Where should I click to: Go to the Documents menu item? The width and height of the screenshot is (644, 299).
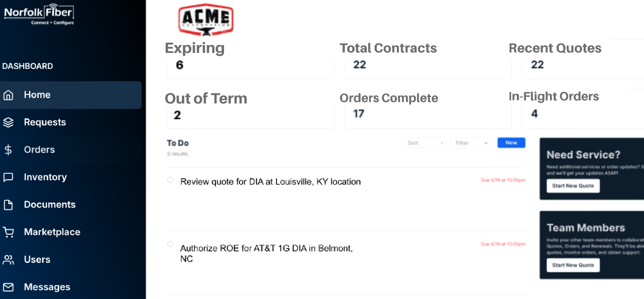50,205
